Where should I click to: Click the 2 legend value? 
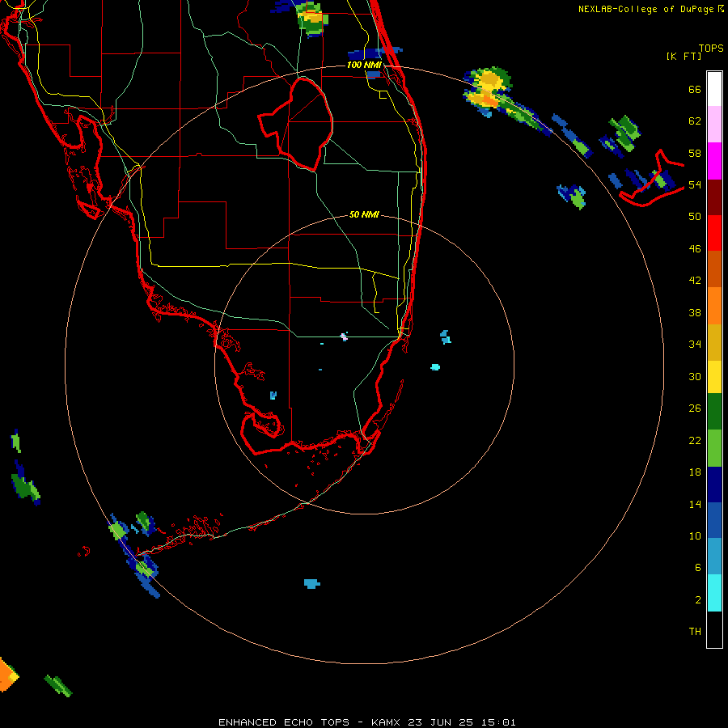tap(697, 600)
